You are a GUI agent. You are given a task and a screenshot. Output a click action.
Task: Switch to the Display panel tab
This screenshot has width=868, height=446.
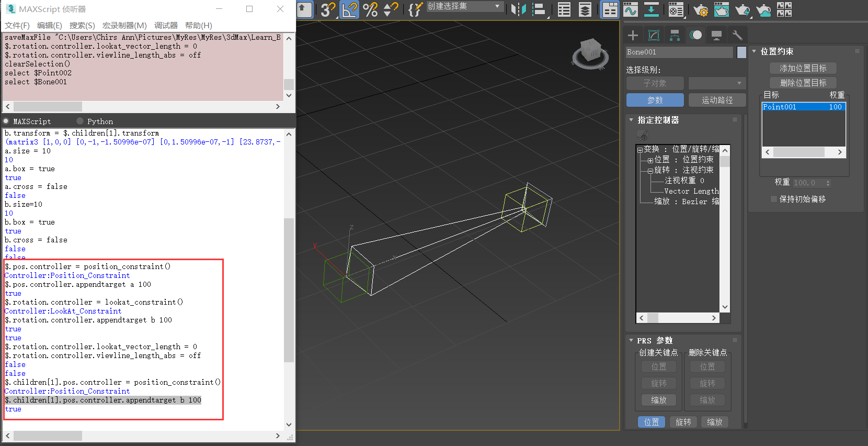(716, 35)
